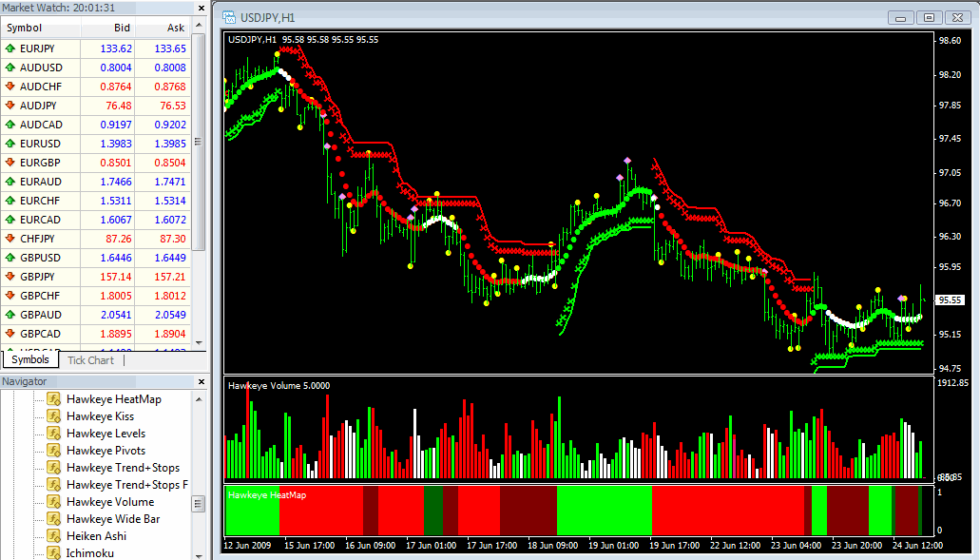Close the USDJPY,H1 chart window
Screen dimensions: 980x560
957,17
